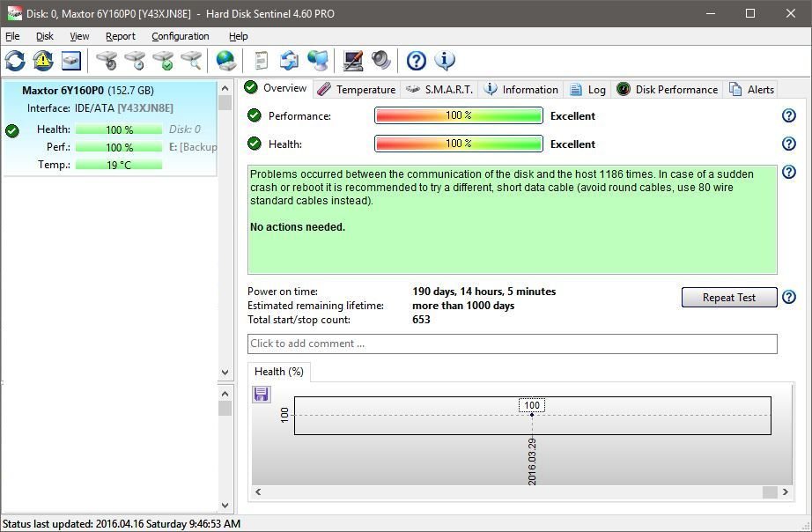The width and height of the screenshot is (812, 532).
Task: Click the help icon beside the problem description
Action: [789, 172]
